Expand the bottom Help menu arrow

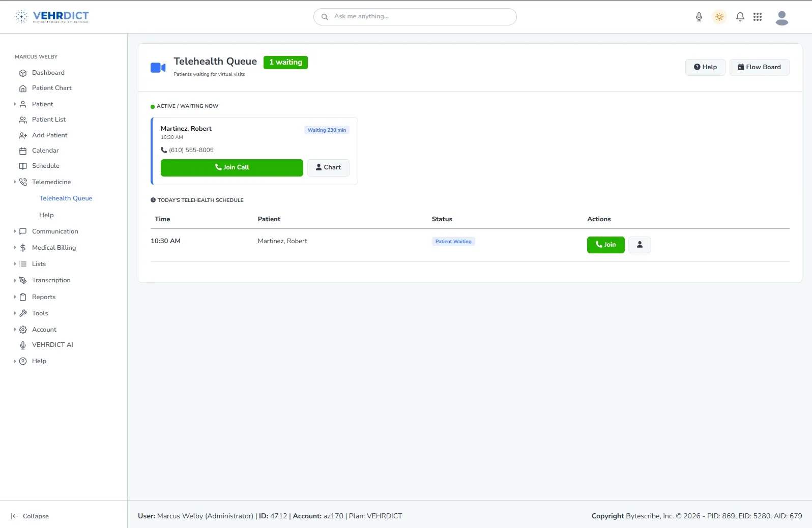[15, 361]
